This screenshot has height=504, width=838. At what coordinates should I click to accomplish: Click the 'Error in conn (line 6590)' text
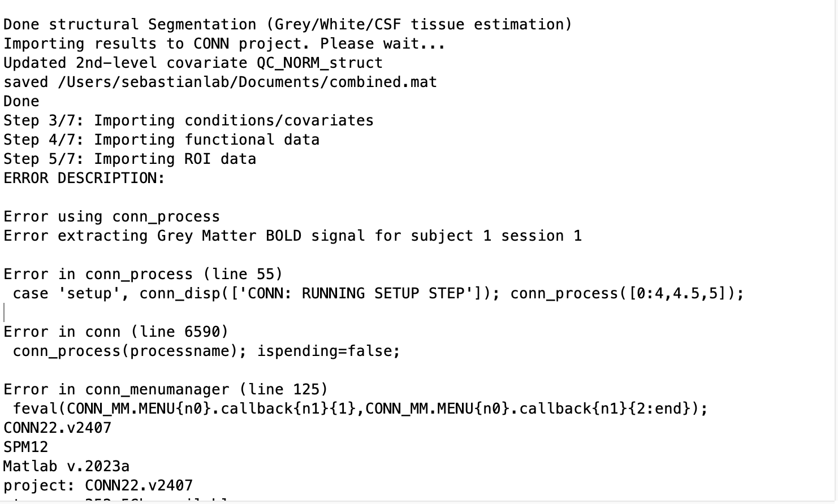[x=116, y=332]
